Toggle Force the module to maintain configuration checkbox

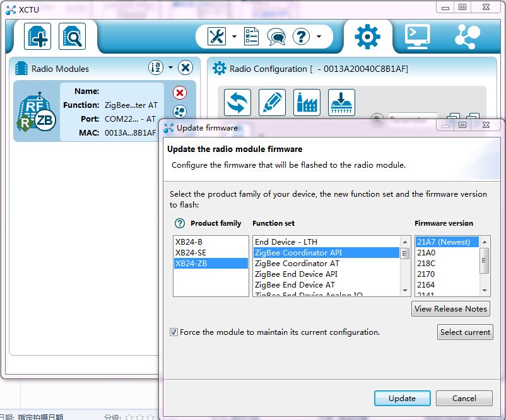tap(174, 332)
